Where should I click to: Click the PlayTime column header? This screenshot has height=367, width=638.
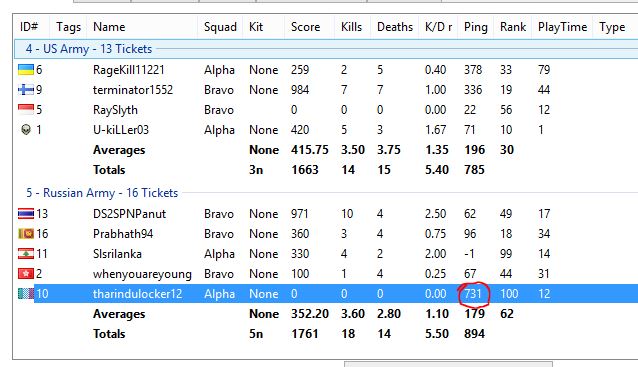pyautogui.click(x=562, y=27)
